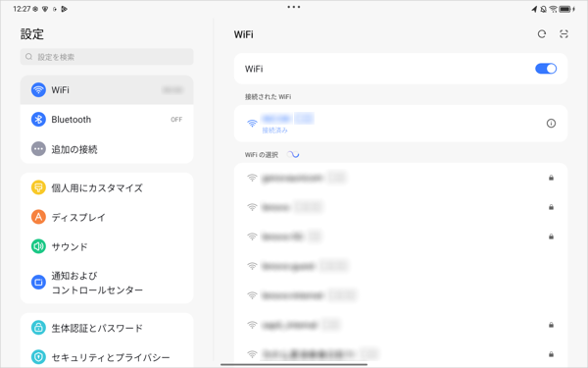Select the first network in WiFi list
Viewport: 588px width, 368px height.
pos(401,178)
